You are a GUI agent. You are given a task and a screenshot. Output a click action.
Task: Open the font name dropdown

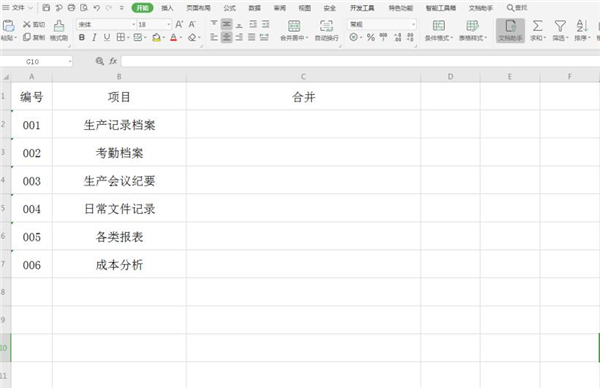tap(133, 24)
